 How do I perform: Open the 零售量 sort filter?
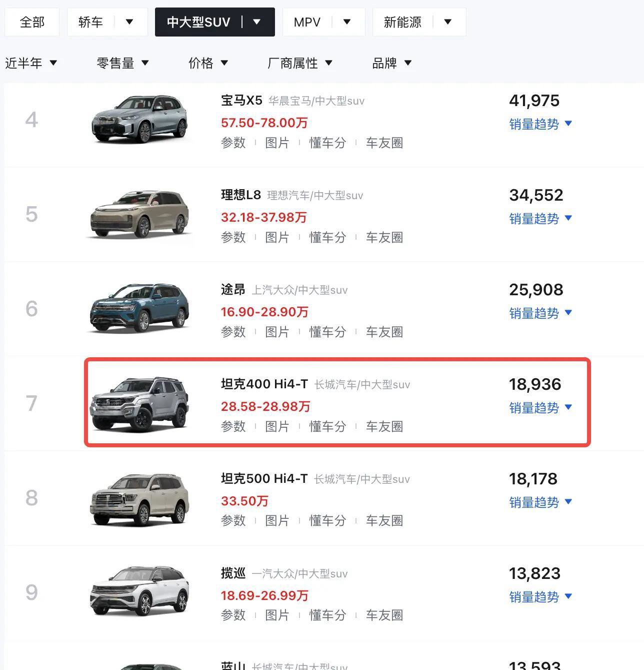(x=122, y=63)
